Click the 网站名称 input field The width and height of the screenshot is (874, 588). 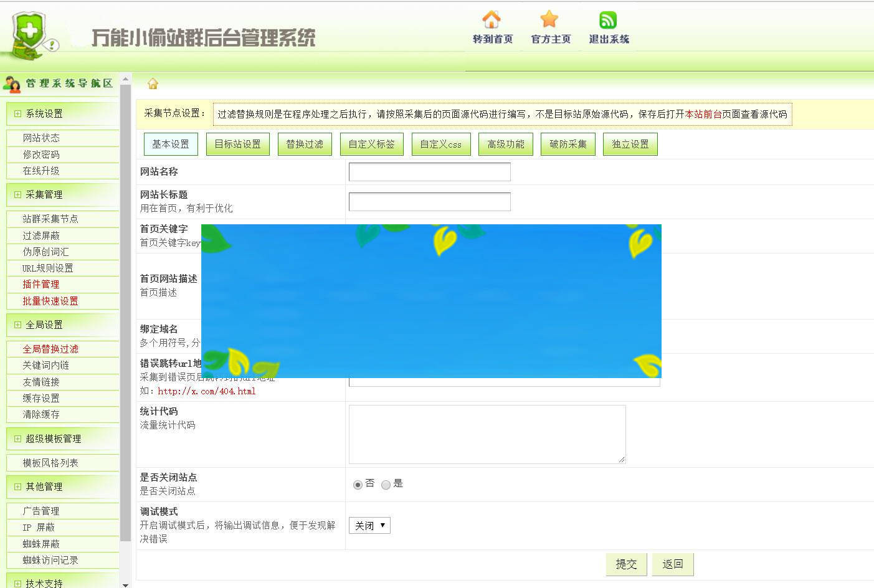click(x=429, y=172)
